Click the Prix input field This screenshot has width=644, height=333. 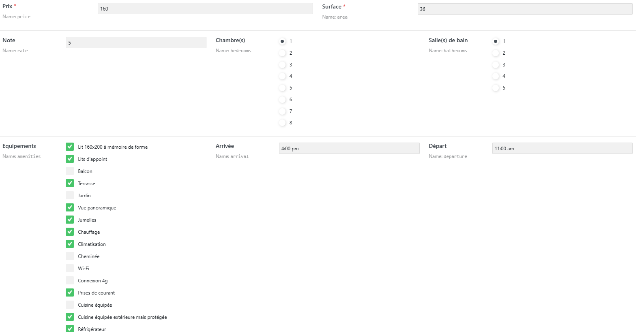[205, 9]
